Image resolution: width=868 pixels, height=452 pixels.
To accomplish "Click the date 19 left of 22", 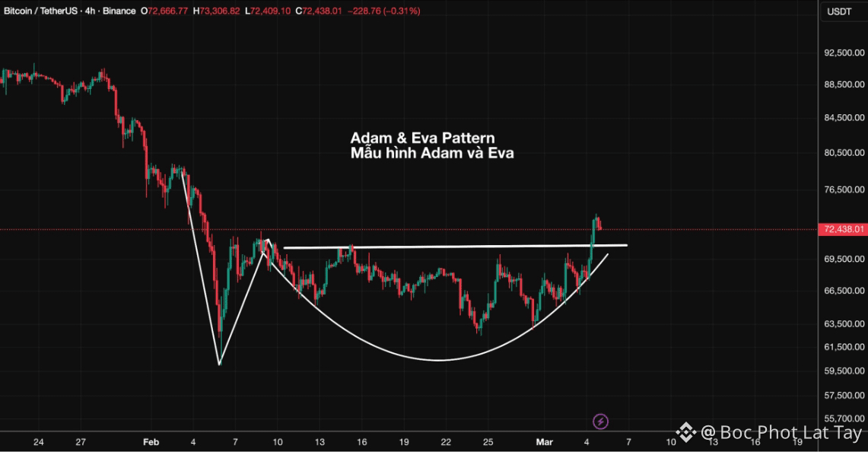I will pyautogui.click(x=403, y=442).
